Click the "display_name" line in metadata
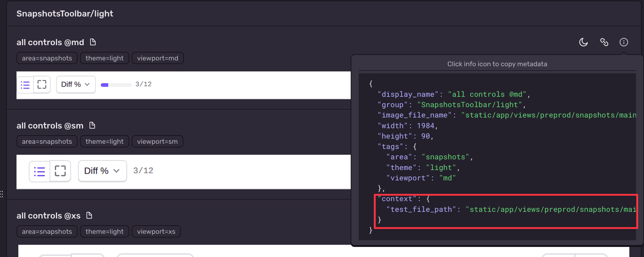The image size is (644, 257). [x=454, y=94]
